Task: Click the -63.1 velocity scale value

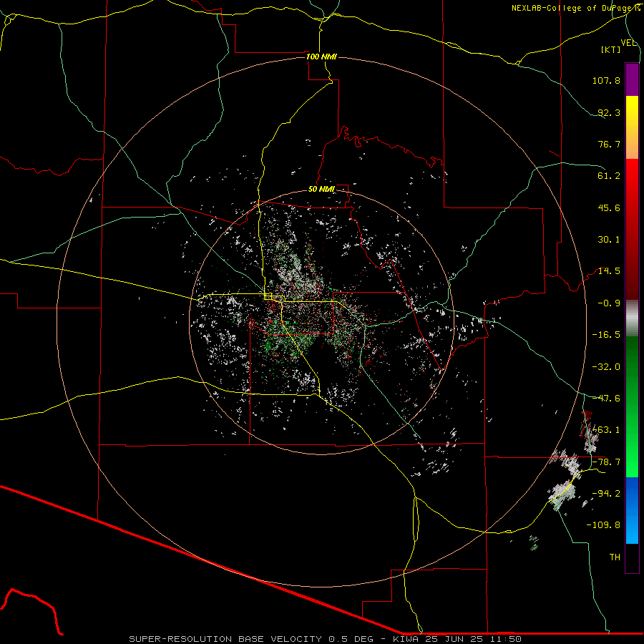Action: [x=606, y=430]
